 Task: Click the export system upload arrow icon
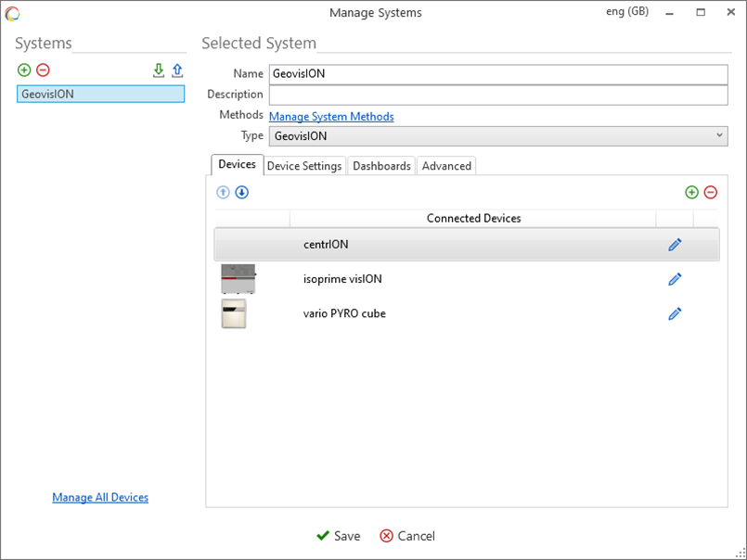[177, 70]
